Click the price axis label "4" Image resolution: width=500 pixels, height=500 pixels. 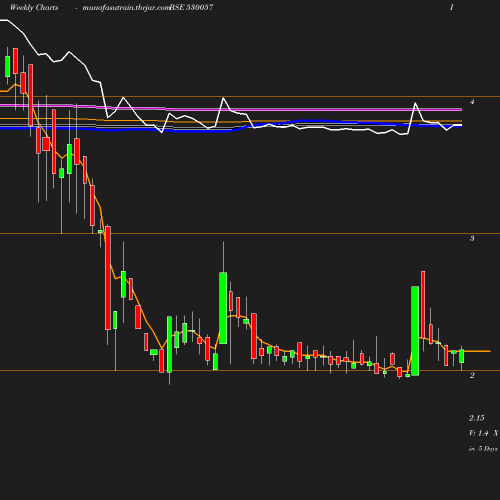click(x=472, y=102)
